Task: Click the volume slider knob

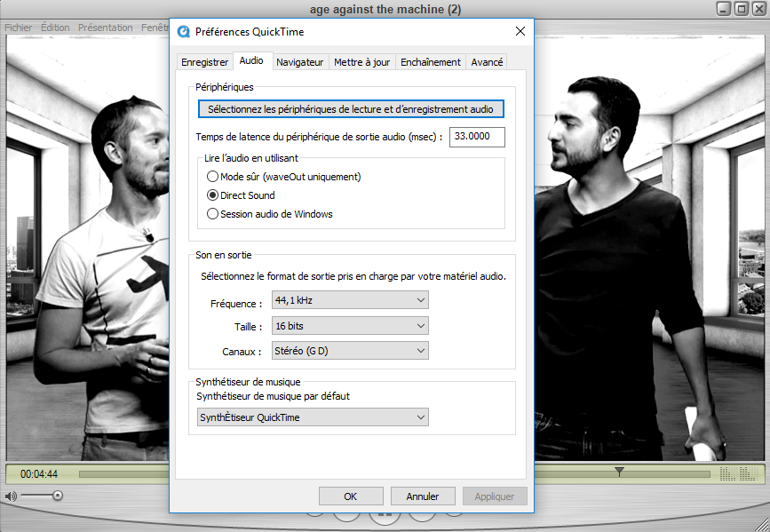Action: [x=58, y=495]
